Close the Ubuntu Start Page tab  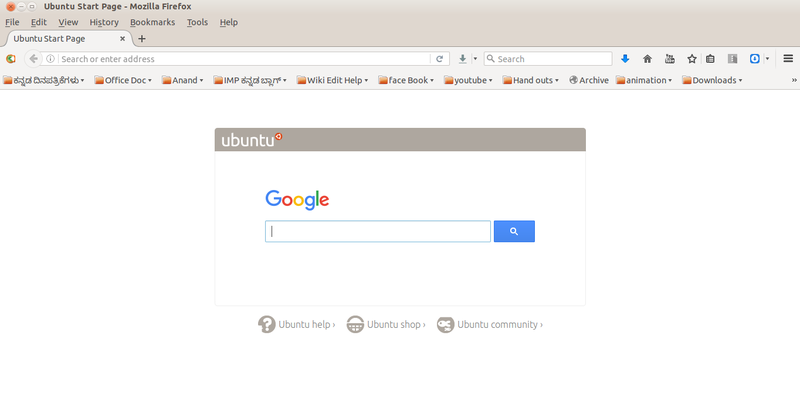coord(122,39)
